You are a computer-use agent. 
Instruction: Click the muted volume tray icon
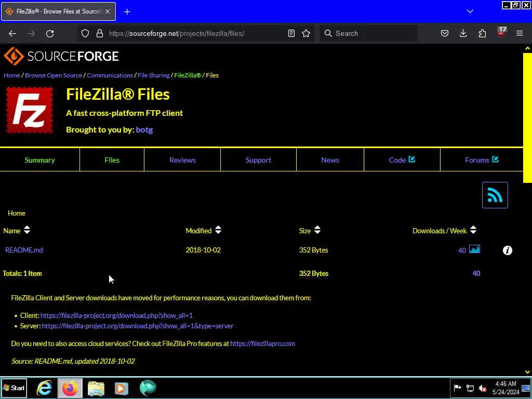(x=483, y=388)
